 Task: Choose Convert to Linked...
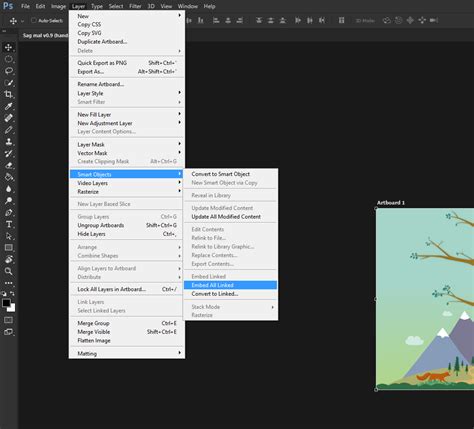230,294
